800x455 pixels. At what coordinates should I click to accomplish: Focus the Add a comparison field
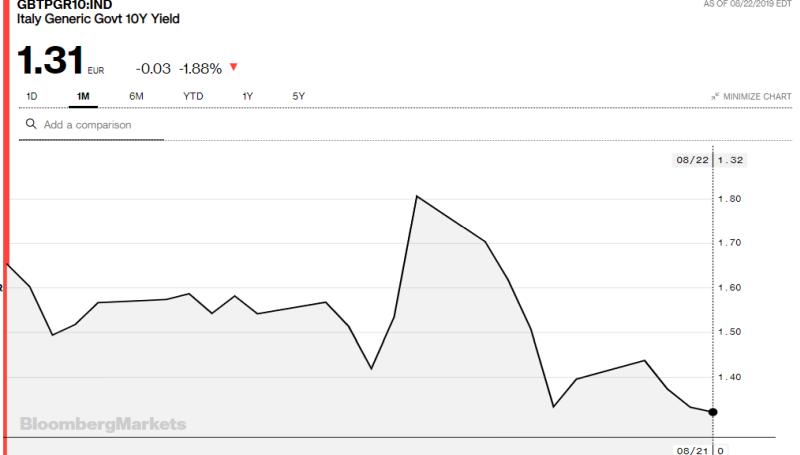coord(91,125)
